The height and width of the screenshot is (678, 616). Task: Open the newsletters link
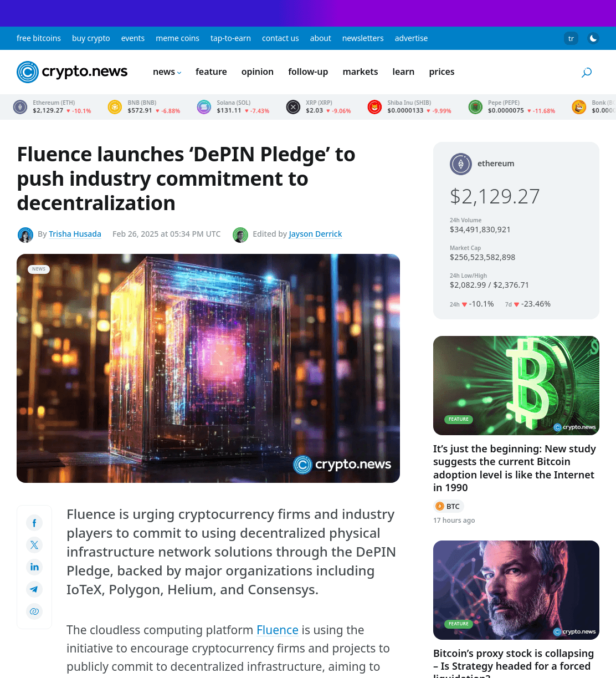click(x=363, y=38)
